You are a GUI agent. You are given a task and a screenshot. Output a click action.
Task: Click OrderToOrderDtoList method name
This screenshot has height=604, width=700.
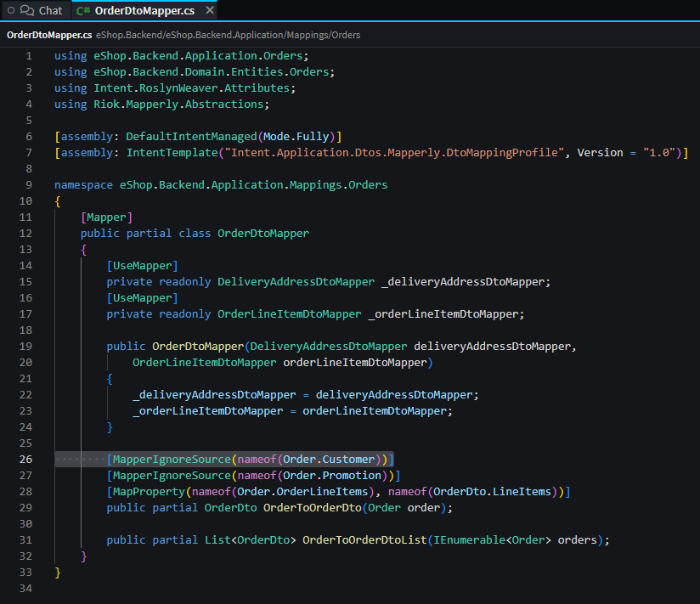(364, 539)
